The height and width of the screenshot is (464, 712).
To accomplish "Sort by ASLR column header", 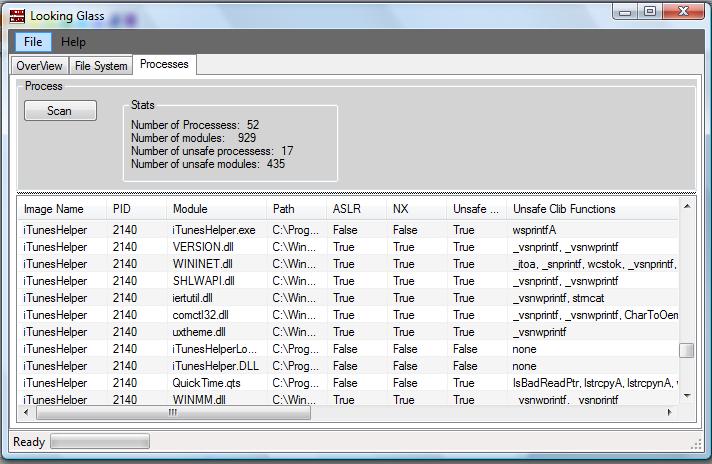I will click(356, 209).
